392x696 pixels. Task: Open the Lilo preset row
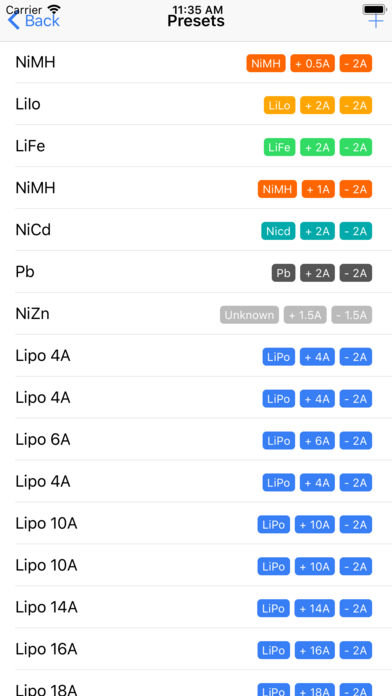196,104
